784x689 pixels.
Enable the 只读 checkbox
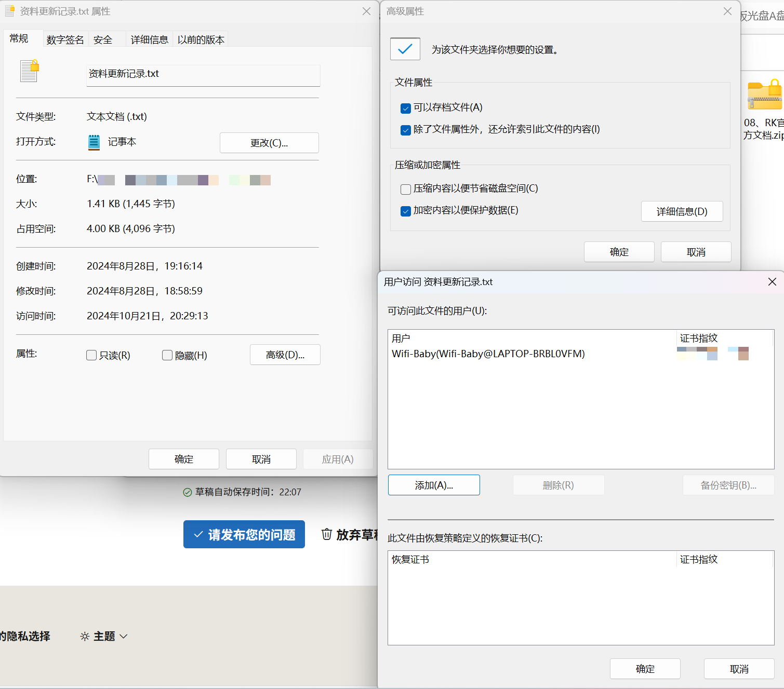click(91, 355)
